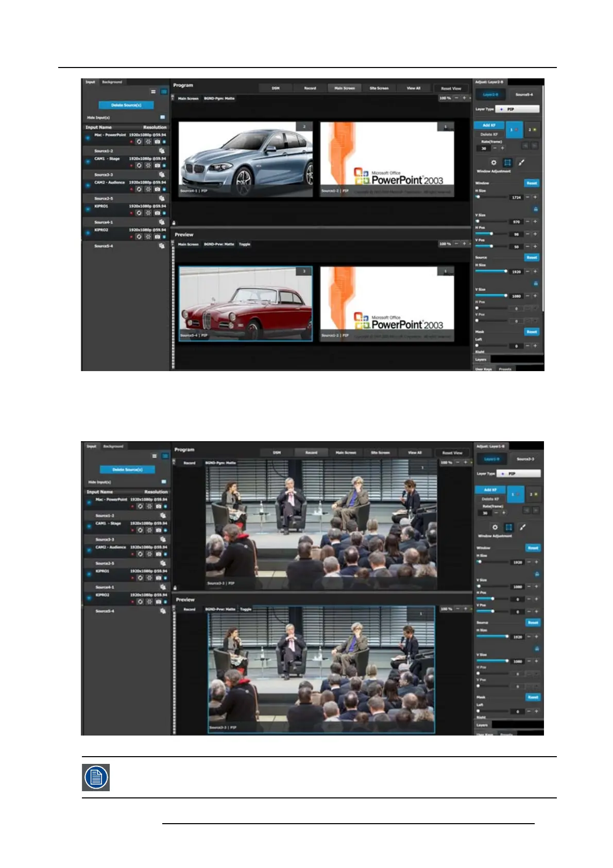Screen dimensions: 613x868
Task: Switch to list view icon above Delete Source(s), upper screenshot
Action: pyautogui.click(x=154, y=92)
